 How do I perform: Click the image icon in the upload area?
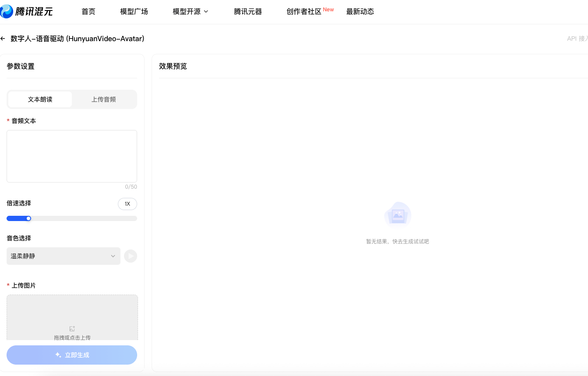72,328
